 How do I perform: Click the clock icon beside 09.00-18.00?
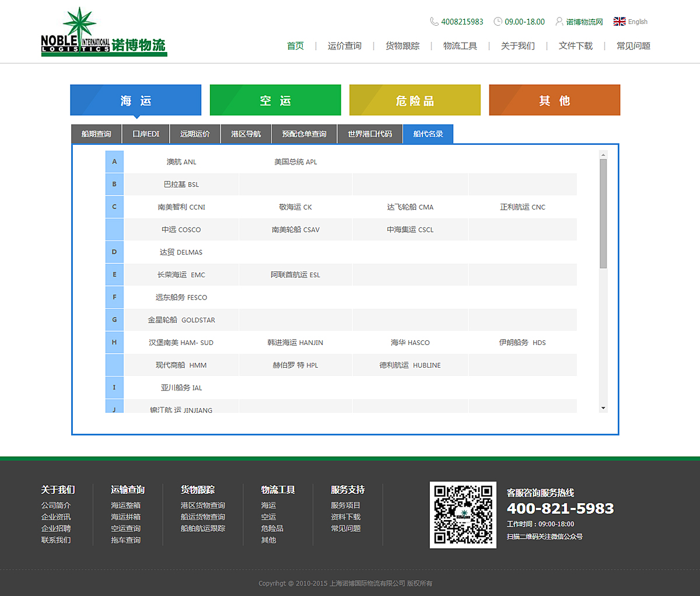tap(498, 22)
